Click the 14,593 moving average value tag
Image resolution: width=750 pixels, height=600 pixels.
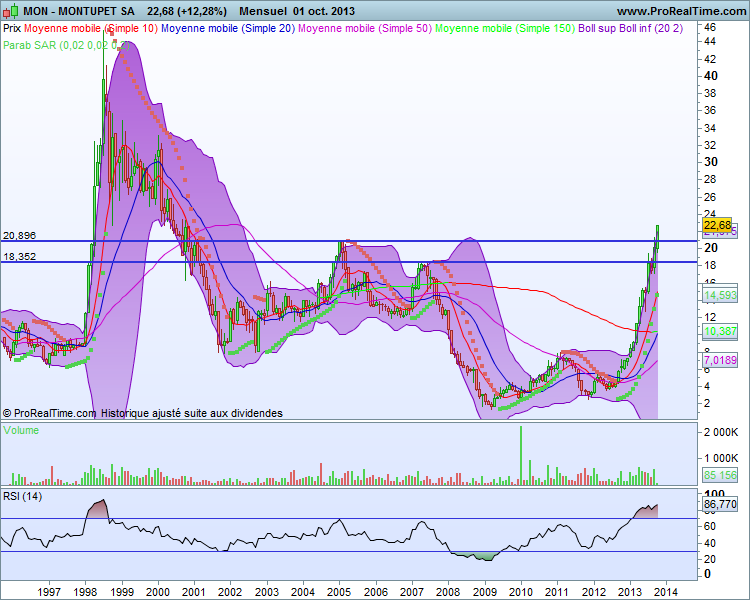point(720,295)
